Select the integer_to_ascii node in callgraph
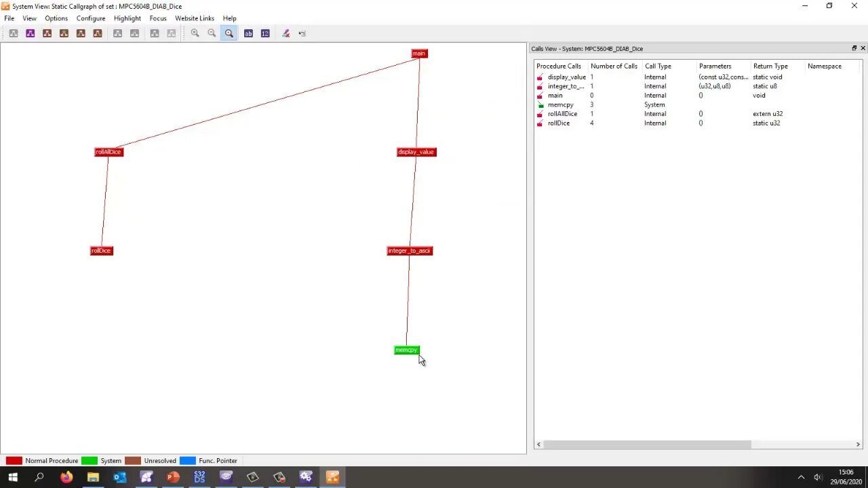Viewport: 868px width, 488px height. [x=410, y=251]
